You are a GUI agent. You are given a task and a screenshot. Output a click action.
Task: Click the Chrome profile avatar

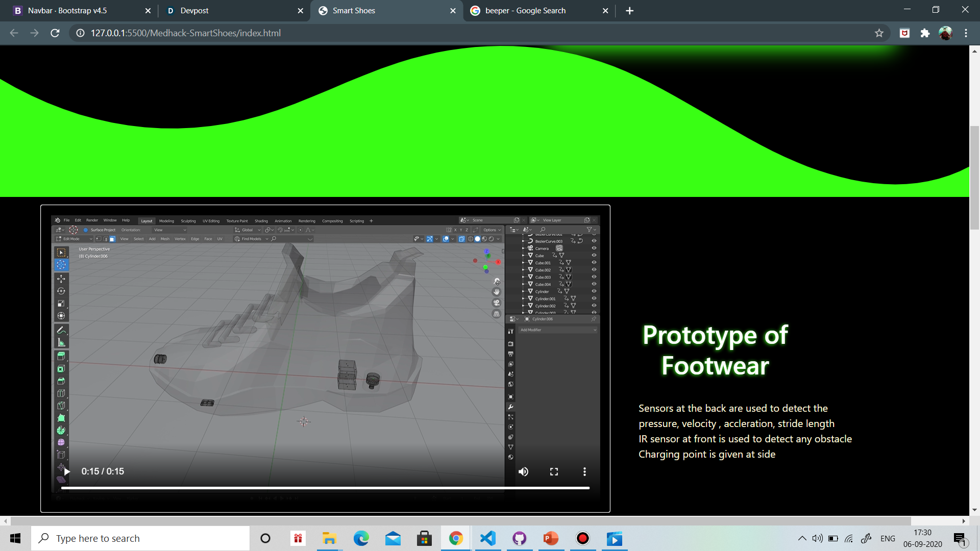coord(945,33)
